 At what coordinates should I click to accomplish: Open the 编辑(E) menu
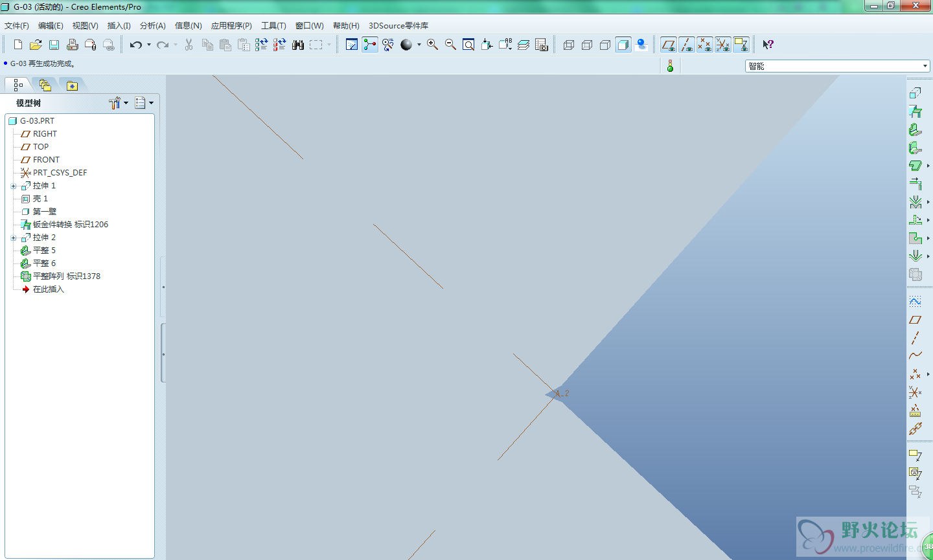tap(51, 26)
